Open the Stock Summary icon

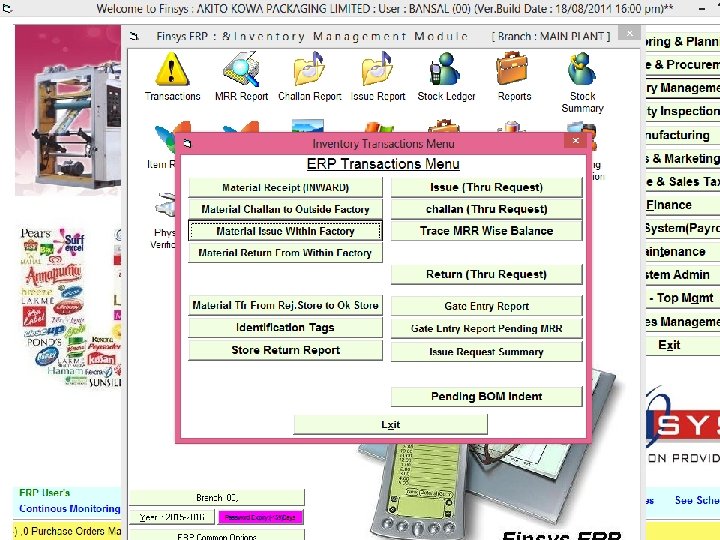(582, 69)
